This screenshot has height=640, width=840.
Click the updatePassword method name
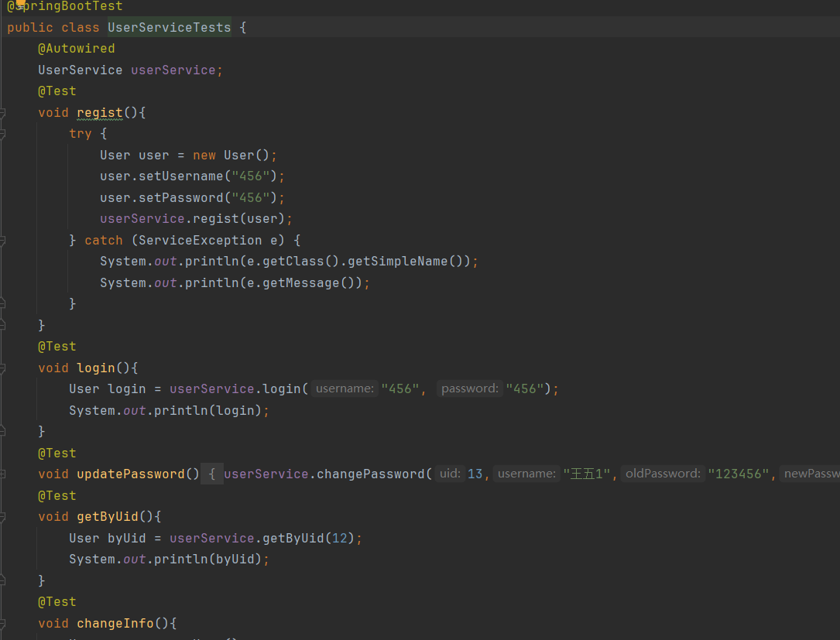click(131, 474)
